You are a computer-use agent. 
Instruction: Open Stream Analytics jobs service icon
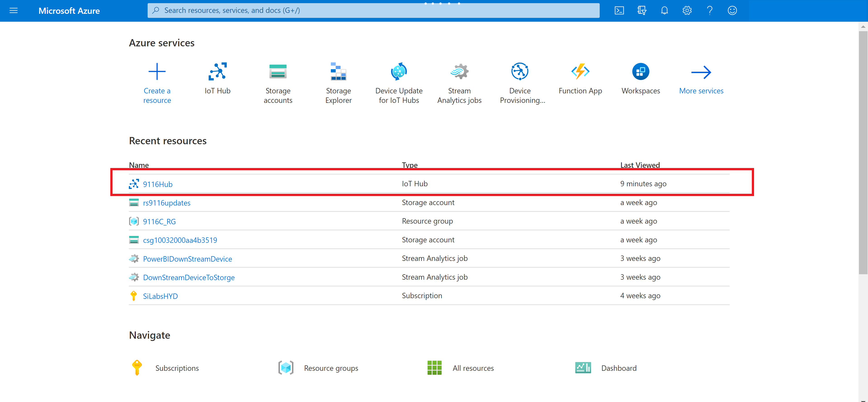pyautogui.click(x=460, y=71)
